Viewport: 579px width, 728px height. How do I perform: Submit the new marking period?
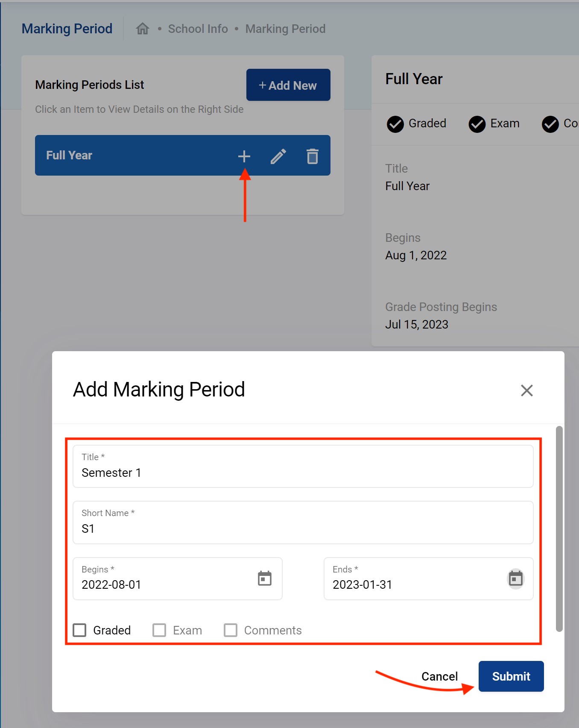(511, 676)
